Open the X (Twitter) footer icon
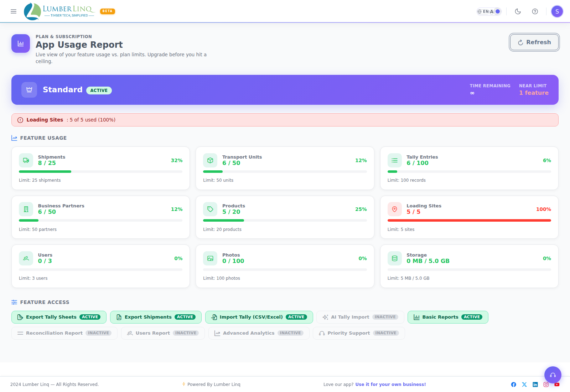Viewport: 570px width, 392px height. click(x=524, y=385)
